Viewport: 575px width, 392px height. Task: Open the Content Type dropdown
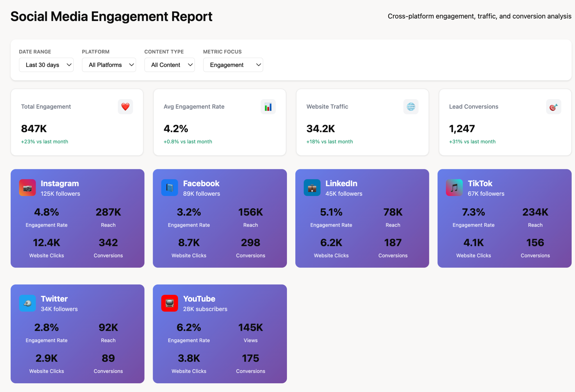tap(169, 65)
